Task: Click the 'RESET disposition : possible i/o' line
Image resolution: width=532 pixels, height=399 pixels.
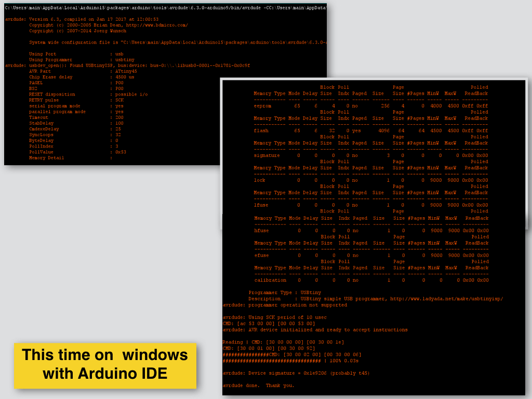Action: 88,95
